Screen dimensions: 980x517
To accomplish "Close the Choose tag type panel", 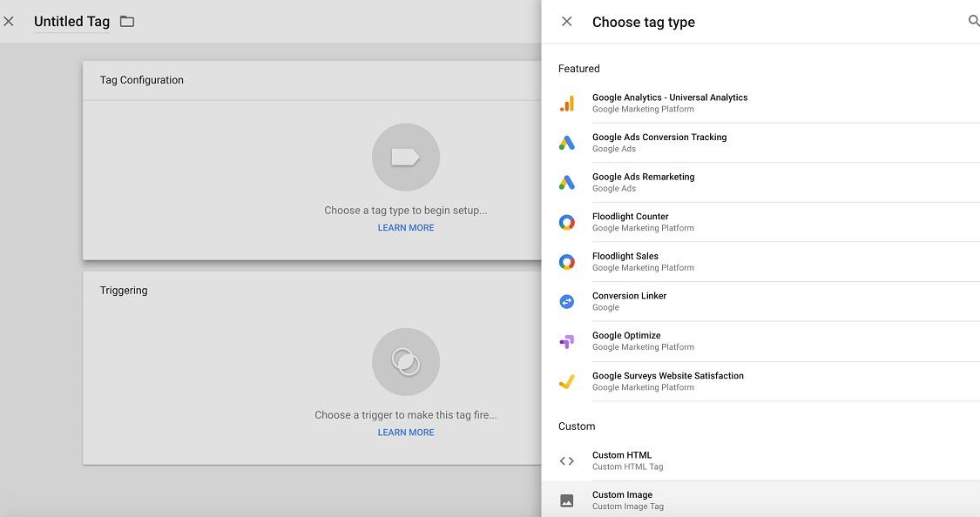I will tap(567, 21).
